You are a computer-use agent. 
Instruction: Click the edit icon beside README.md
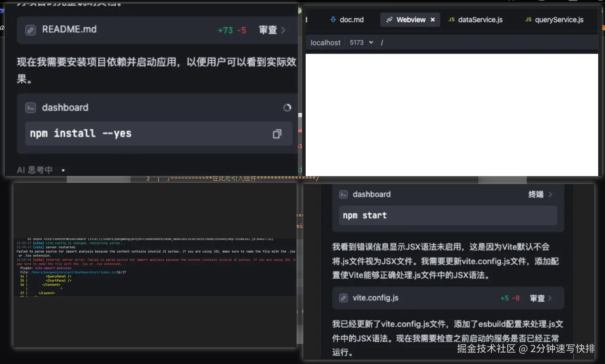(x=30, y=30)
